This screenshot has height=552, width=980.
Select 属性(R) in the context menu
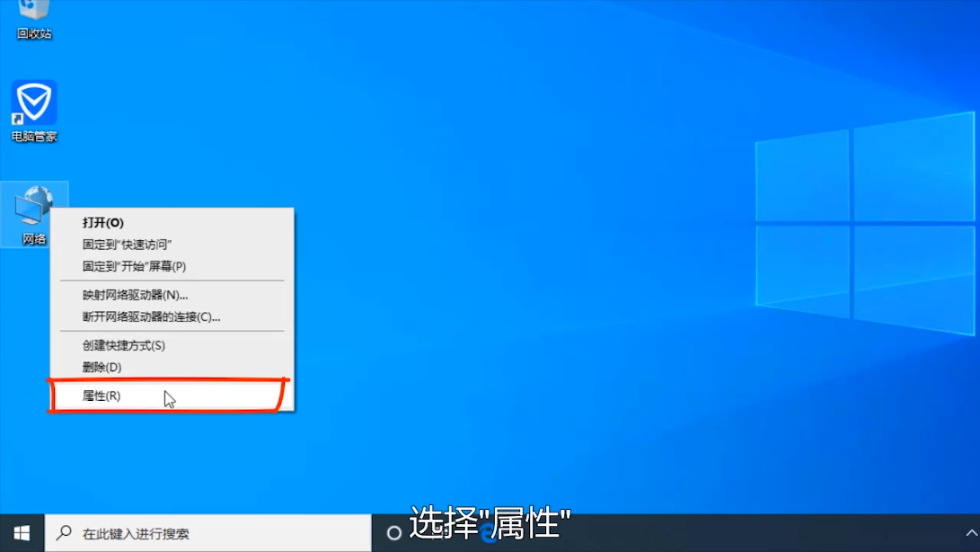pyautogui.click(x=102, y=396)
